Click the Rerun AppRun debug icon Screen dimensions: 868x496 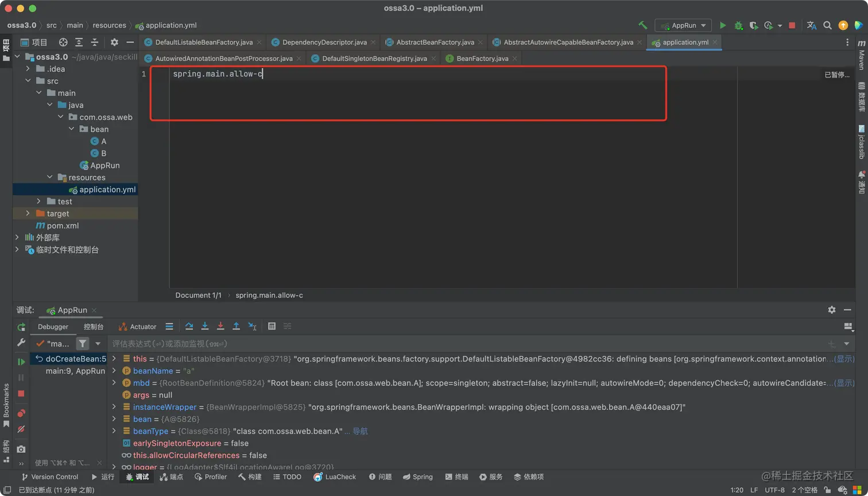point(21,327)
